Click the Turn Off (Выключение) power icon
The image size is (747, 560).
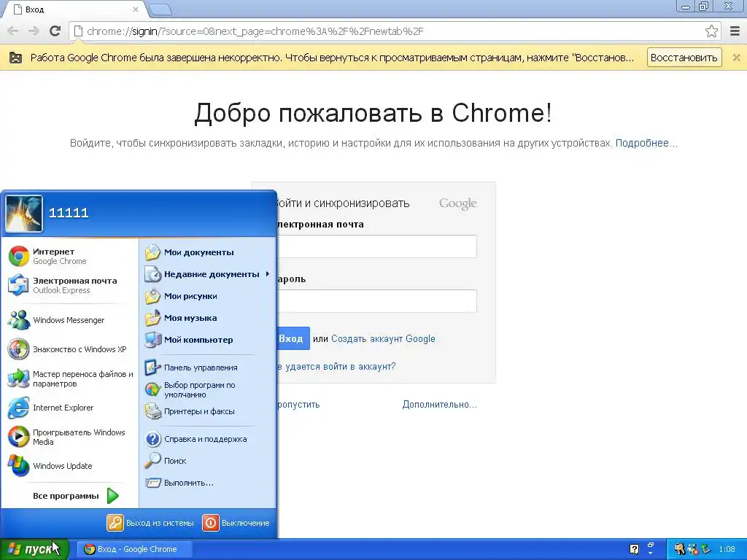tap(211, 523)
